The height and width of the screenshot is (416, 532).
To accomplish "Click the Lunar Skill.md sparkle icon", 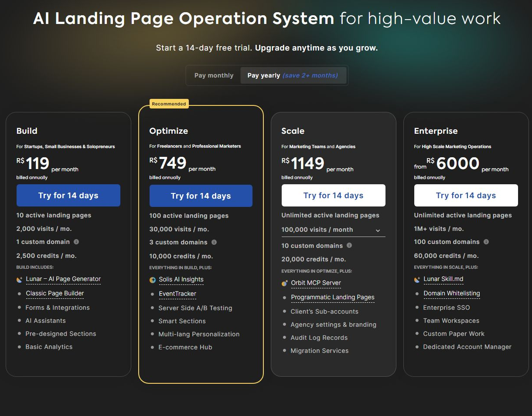I will point(417,280).
